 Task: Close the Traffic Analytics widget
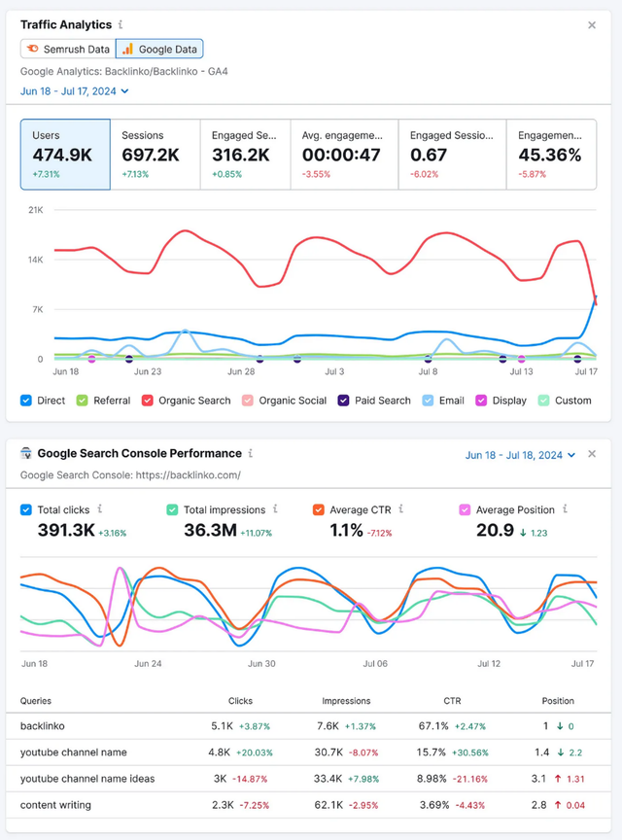(x=592, y=25)
